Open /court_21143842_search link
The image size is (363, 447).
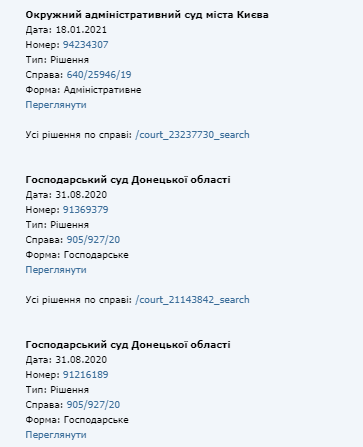pyautogui.click(x=192, y=300)
